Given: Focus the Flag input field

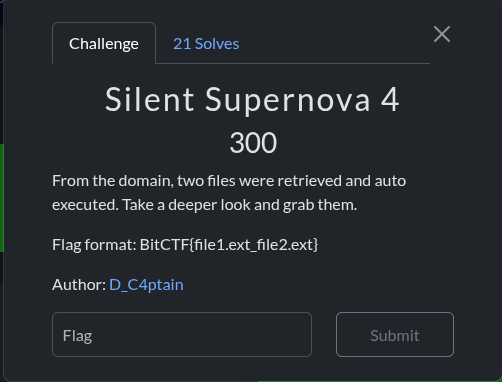Looking at the screenshot, I should (x=182, y=335).
